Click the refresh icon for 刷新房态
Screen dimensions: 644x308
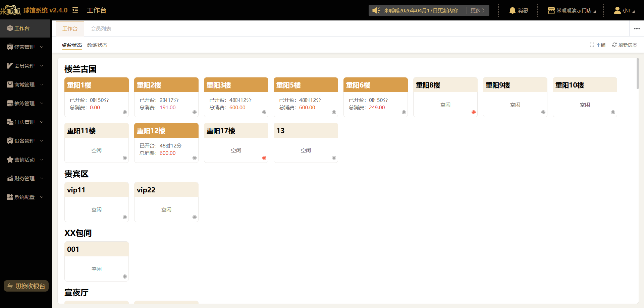tap(614, 45)
